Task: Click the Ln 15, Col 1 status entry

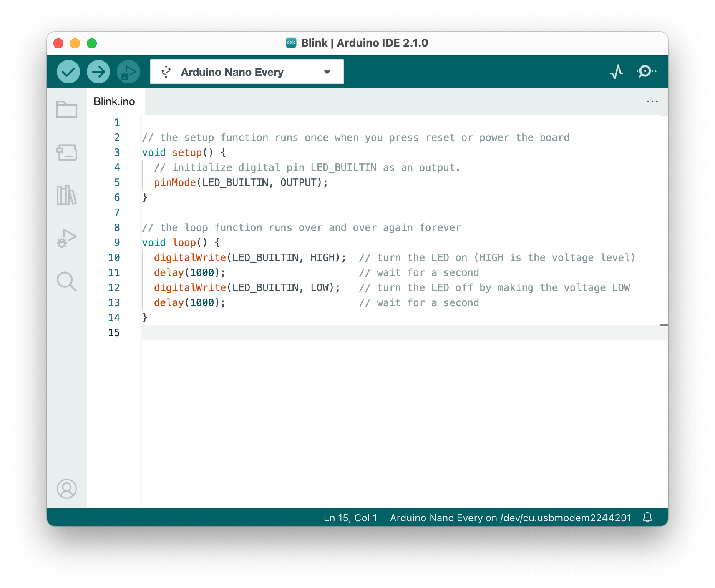Action: click(x=350, y=518)
